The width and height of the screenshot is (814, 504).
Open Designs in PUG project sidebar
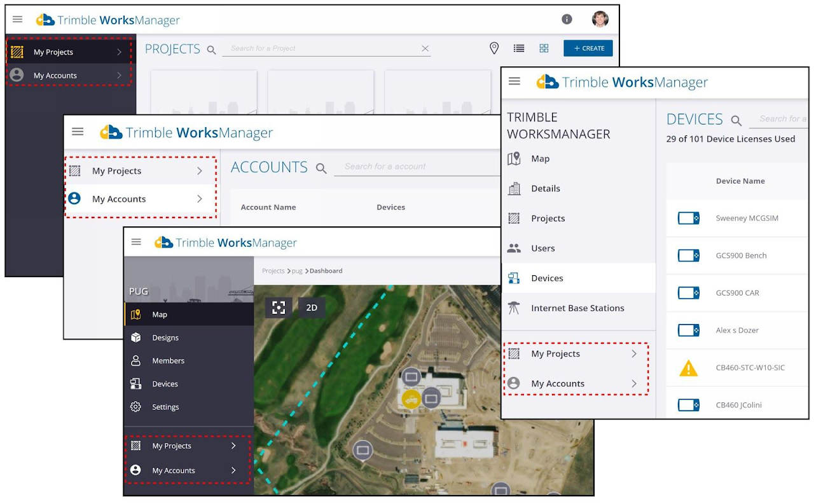pos(189,337)
